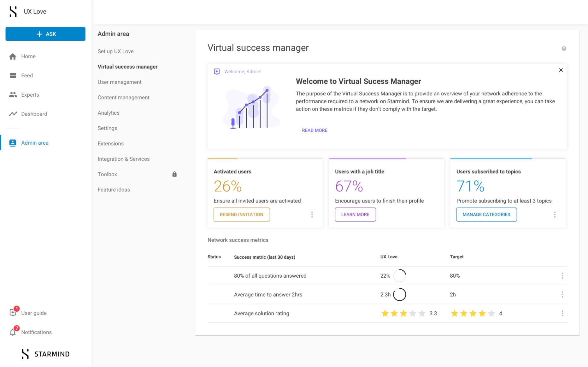Open Feature ideas section
Screen dimensions: 588x367
pyautogui.click(x=114, y=190)
